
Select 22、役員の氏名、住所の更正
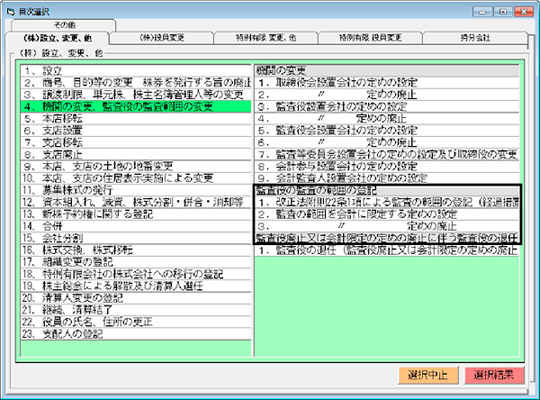136,322
